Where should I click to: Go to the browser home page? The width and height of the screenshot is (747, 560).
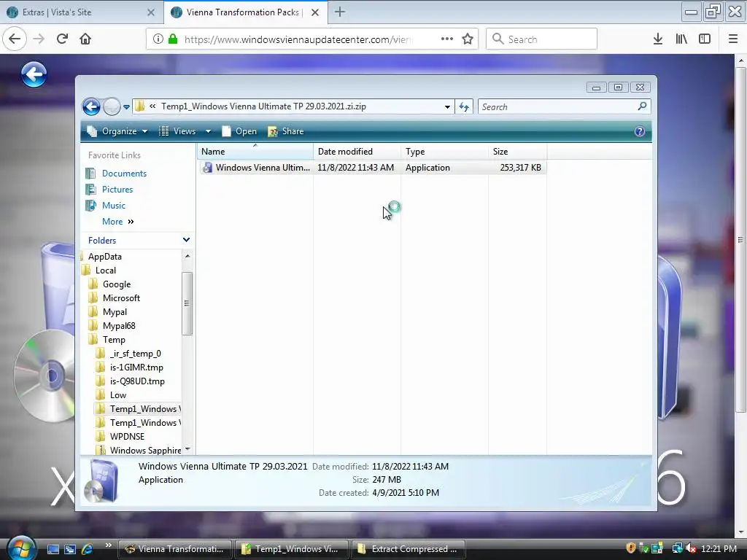(x=85, y=39)
